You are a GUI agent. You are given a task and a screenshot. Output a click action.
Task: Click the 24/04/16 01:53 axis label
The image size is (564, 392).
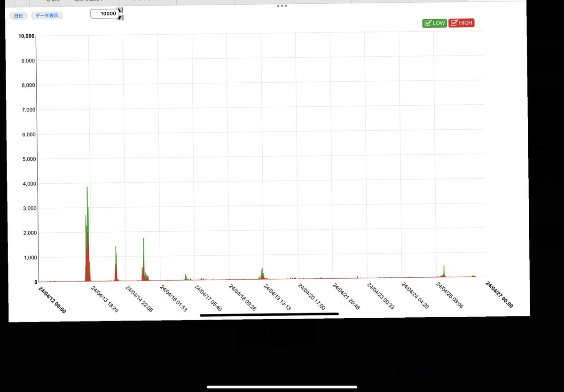pyautogui.click(x=173, y=298)
